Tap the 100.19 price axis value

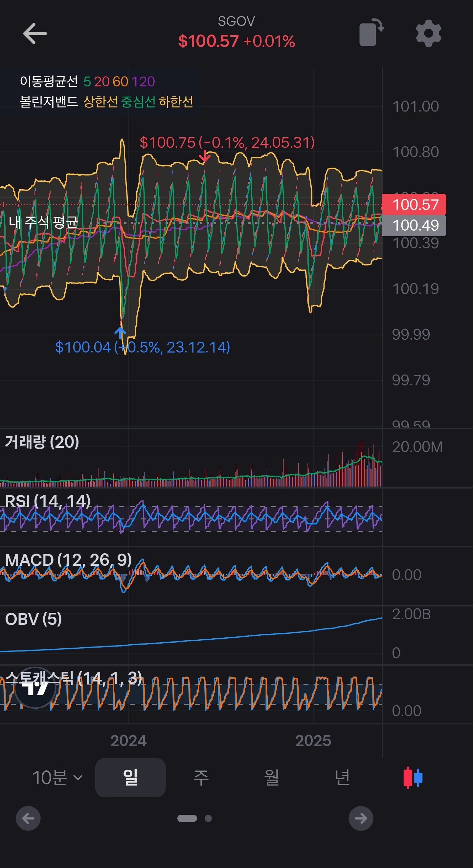point(416,289)
